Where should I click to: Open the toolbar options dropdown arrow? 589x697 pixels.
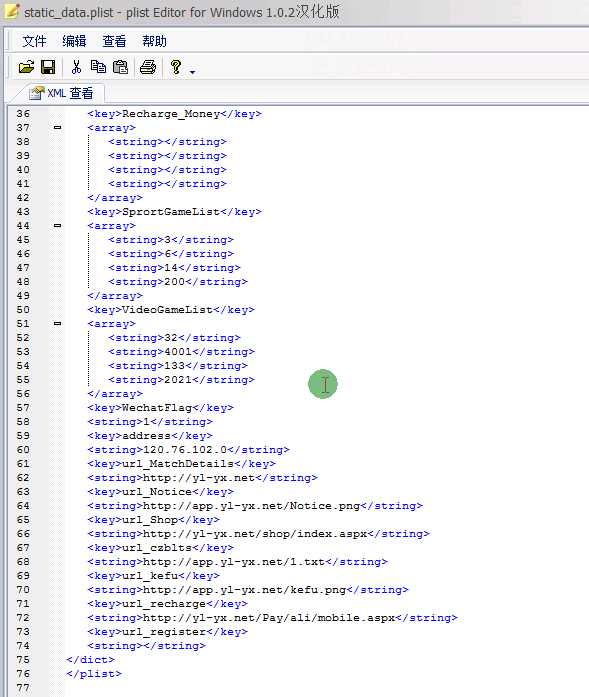coord(192,72)
